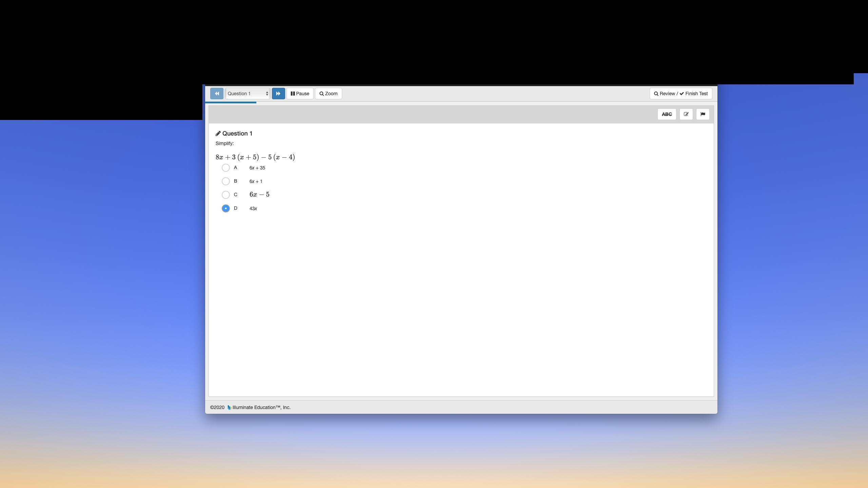This screenshot has height=488, width=868.
Task: Click the selected answer D radio
Action: (x=225, y=208)
